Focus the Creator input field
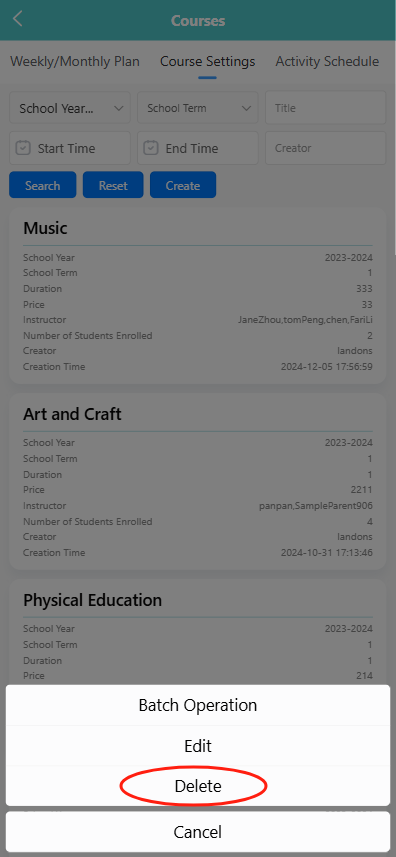This screenshot has height=857, width=396. tap(326, 148)
